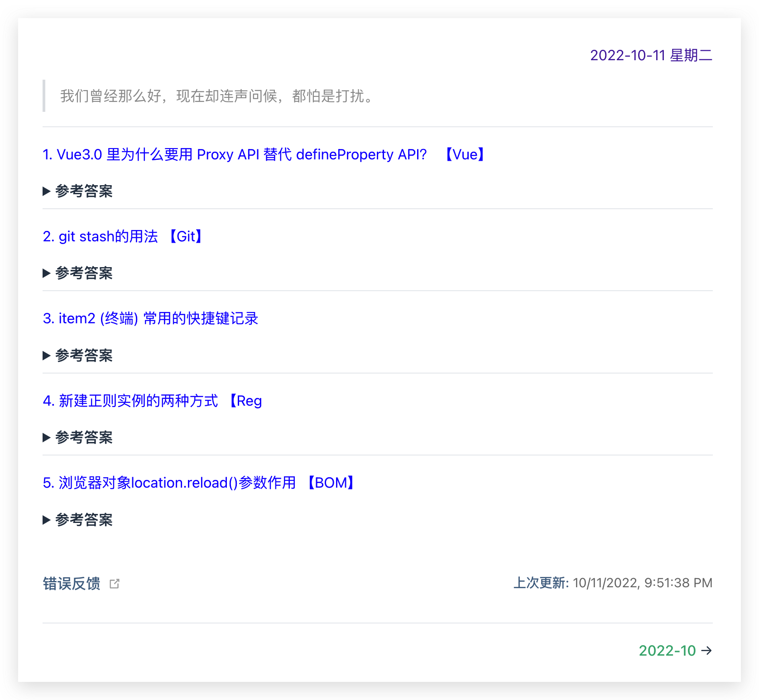Viewport: 759px width, 700px height.
Task: Expand 参考答案 under the git stash question
Action: tap(78, 273)
